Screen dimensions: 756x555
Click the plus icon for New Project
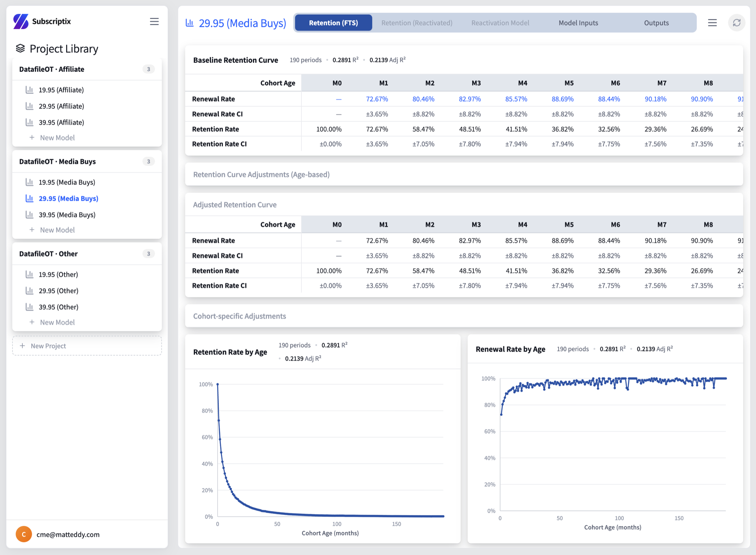coord(23,346)
